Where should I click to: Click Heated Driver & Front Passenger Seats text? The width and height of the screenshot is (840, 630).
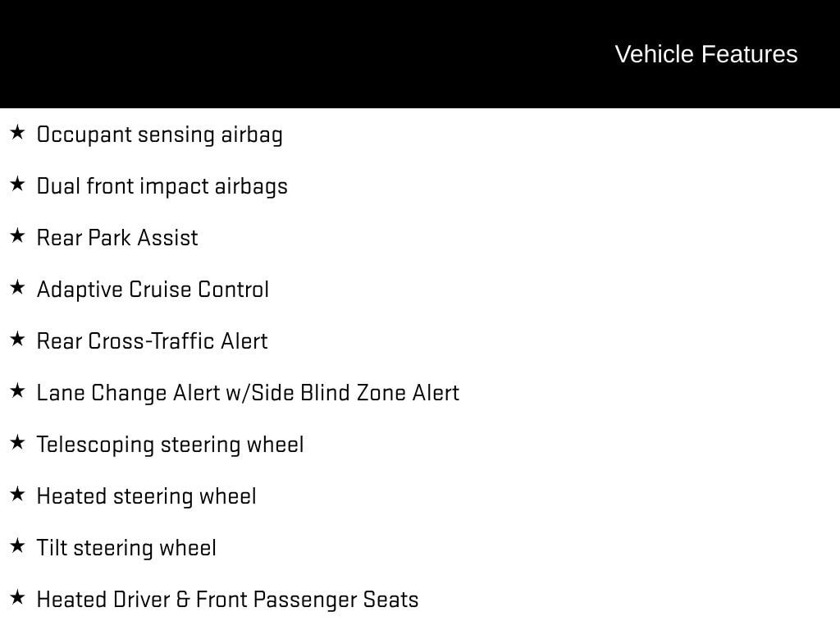pyautogui.click(x=227, y=600)
